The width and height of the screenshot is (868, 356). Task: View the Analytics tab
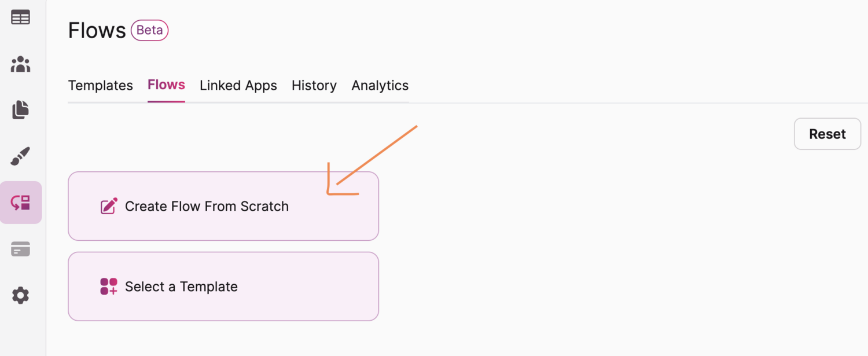click(380, 86)
